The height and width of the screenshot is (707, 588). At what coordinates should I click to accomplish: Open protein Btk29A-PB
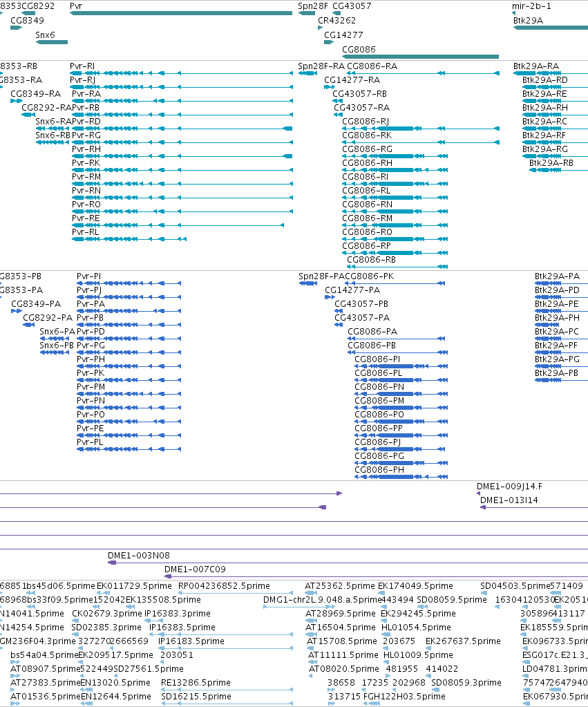click(556, 373)
